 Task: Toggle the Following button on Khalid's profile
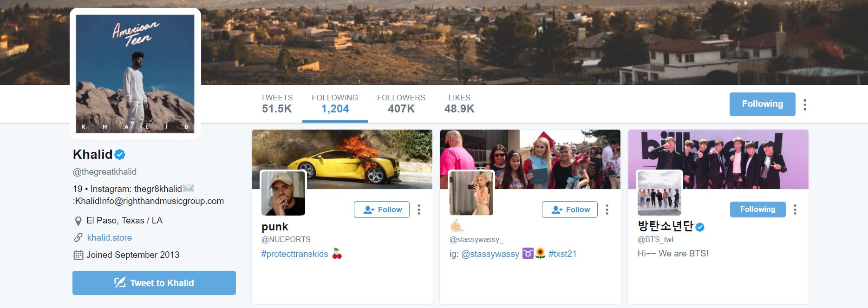pos(762,104)
